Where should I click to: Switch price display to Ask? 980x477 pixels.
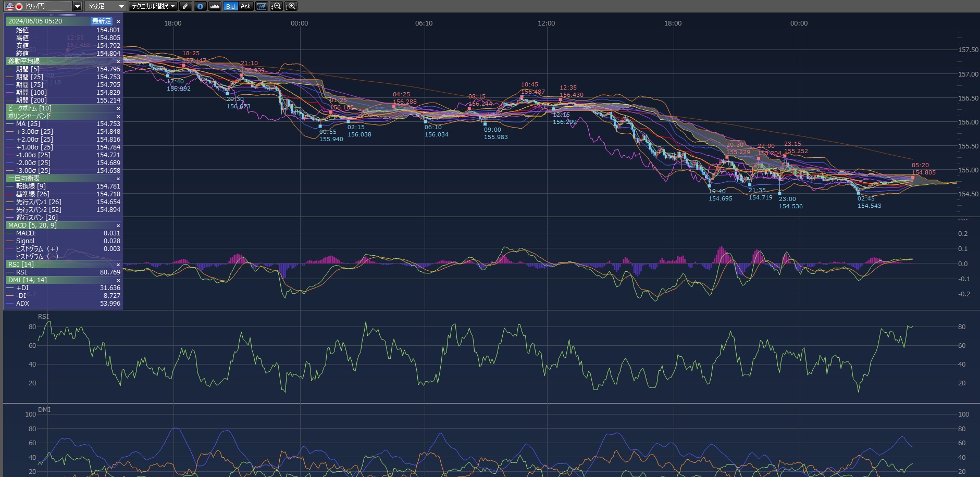click(x=245, y=6)
